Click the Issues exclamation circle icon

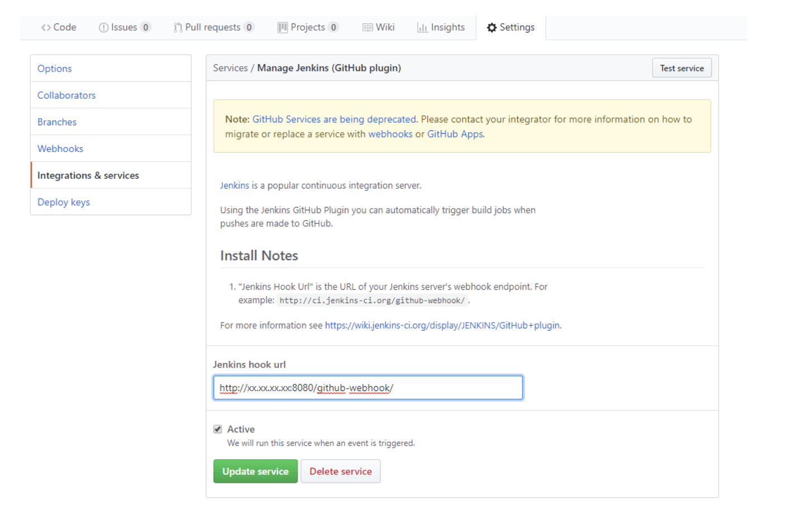[x=103, y=27]
